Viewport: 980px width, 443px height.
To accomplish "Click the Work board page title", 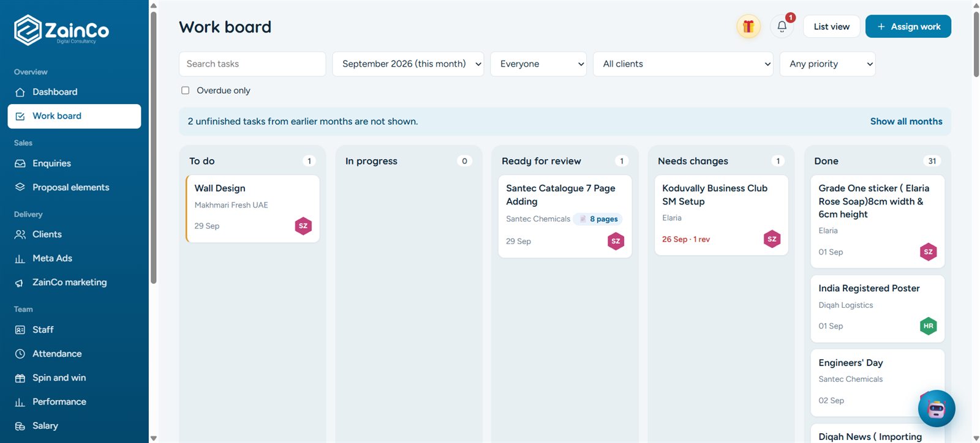I will [x=225, y=27].
